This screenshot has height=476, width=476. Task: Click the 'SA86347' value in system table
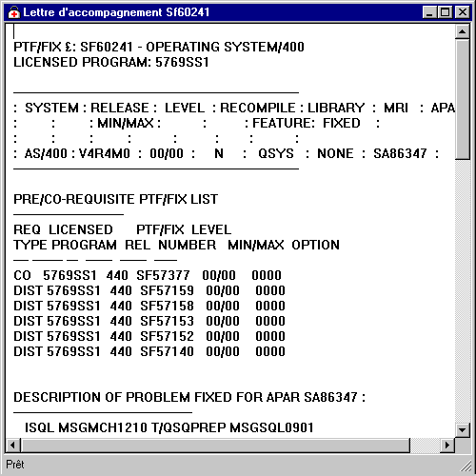[x=400, y=153]
